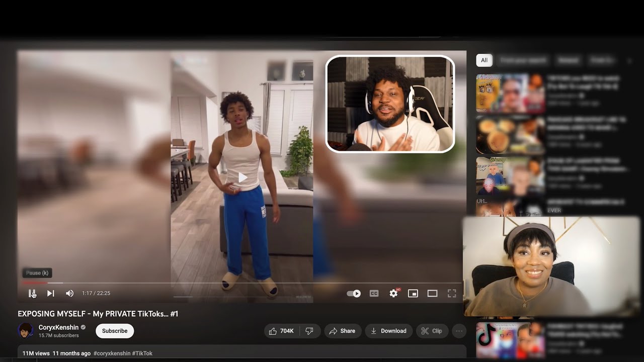
Task: Dislike the video thumbs-down icon
Action: coord(310,331)
